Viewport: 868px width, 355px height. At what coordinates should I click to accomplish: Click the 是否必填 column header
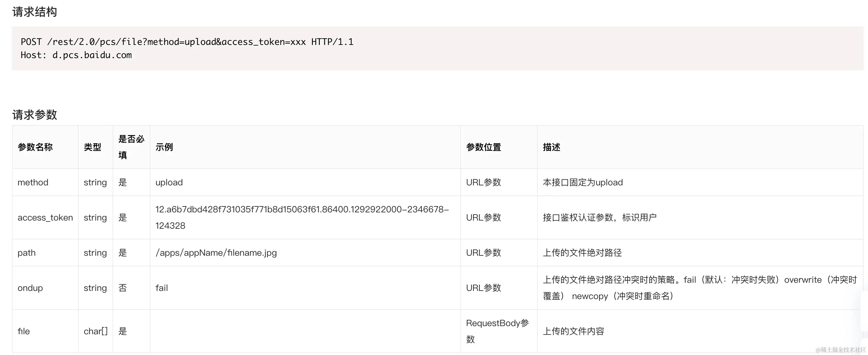[x=131, y=147]
